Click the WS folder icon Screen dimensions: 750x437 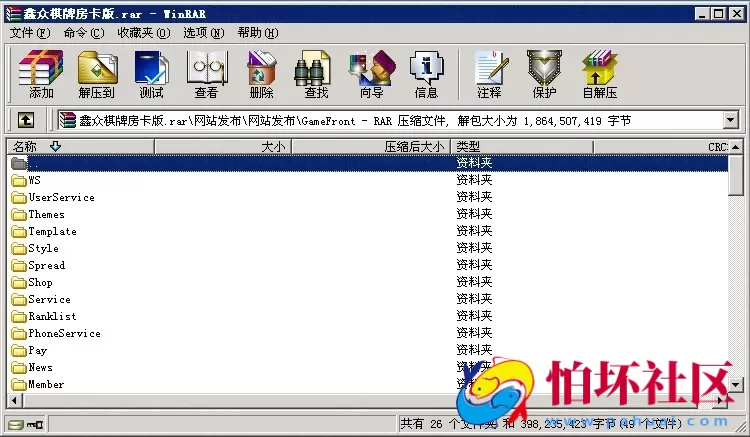(x=19, y=180)
